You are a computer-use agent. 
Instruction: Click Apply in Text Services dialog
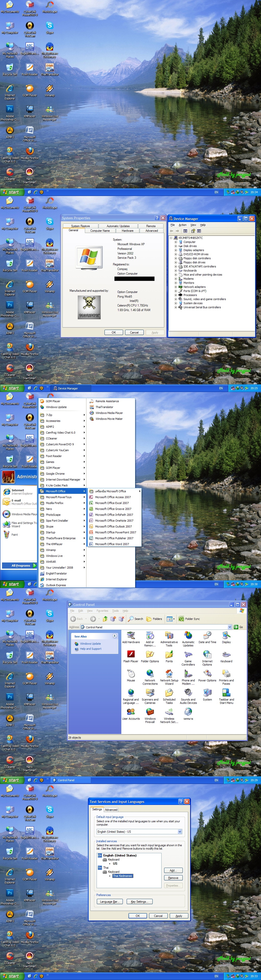pyautogui.click(x=179, y=916)
